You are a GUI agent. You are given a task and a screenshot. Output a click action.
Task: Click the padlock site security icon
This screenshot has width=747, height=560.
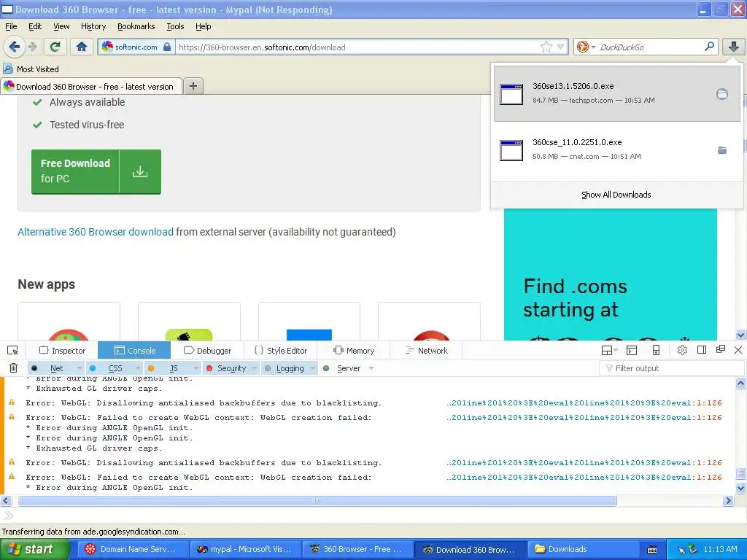(x=167, y=47)
